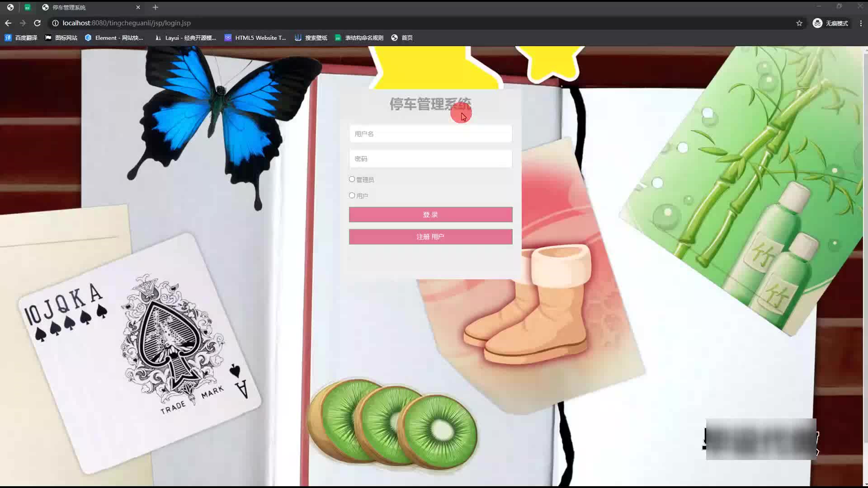Click the browser back arrow

(8, 23)
